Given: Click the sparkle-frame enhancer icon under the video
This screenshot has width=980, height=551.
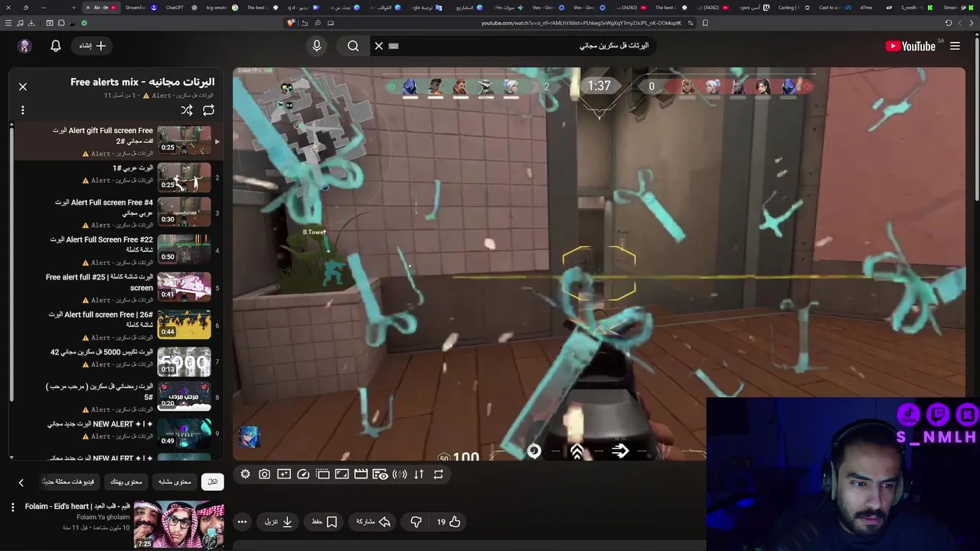Looking at the screenshot, I should 284,474.
